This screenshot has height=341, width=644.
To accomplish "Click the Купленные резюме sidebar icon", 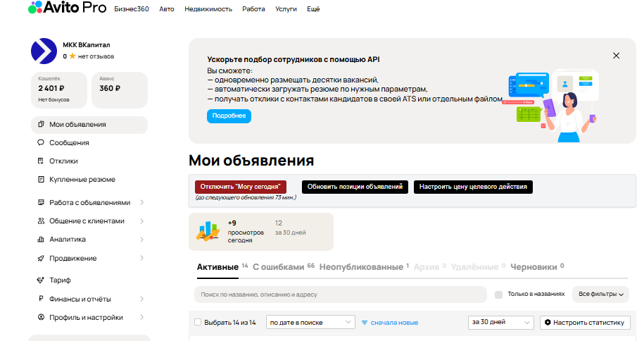I will pyautogui.click(x=41, y=180).
